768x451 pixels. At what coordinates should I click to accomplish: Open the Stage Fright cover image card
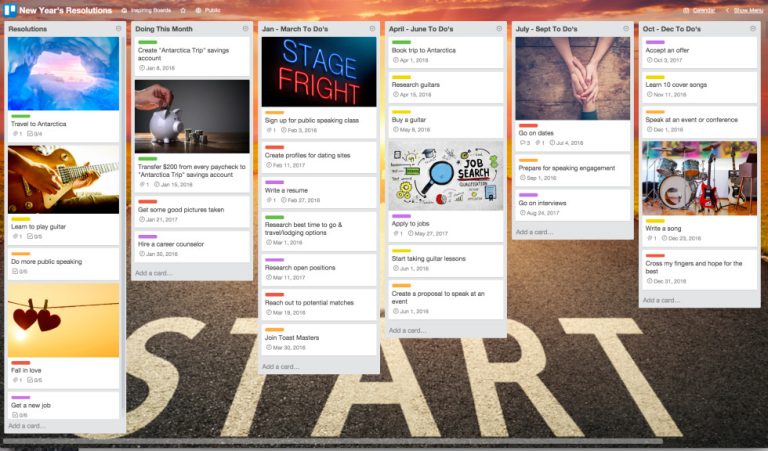[x=319, y=72]
